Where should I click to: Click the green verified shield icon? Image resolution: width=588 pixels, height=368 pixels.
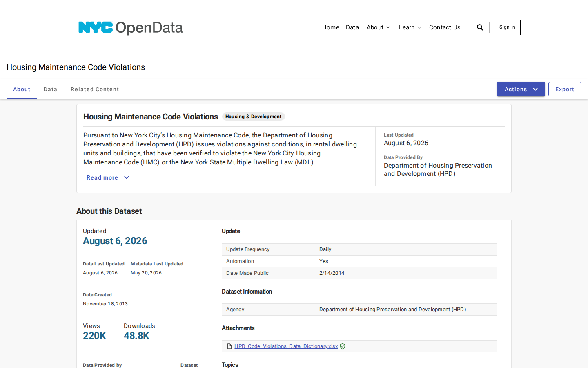343,346
